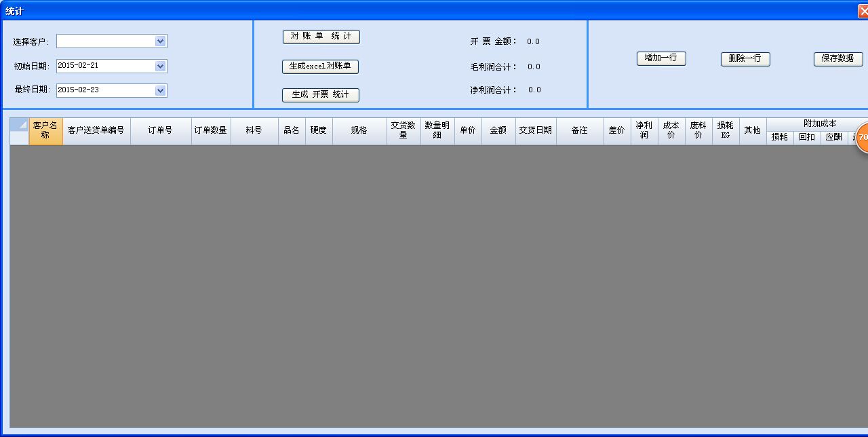The width and height of the screenshot is (868, 437).
Task: Select the 客户送货单编号 column header
Action: pyautogui.click(x=96, y=130)
